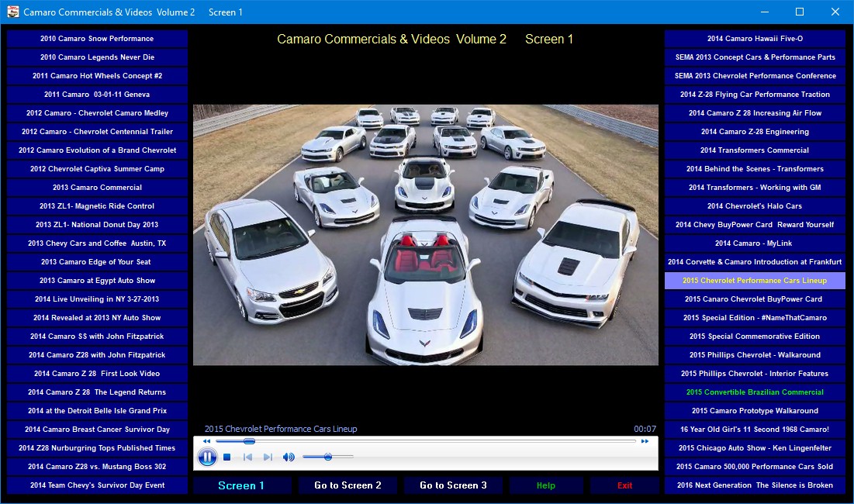Play 2014 Detroit Belle Isle Grand Prix
Image resolution: width=854 pixels, height=504 pixels.
pyautogui.click(x=97, y=410)
